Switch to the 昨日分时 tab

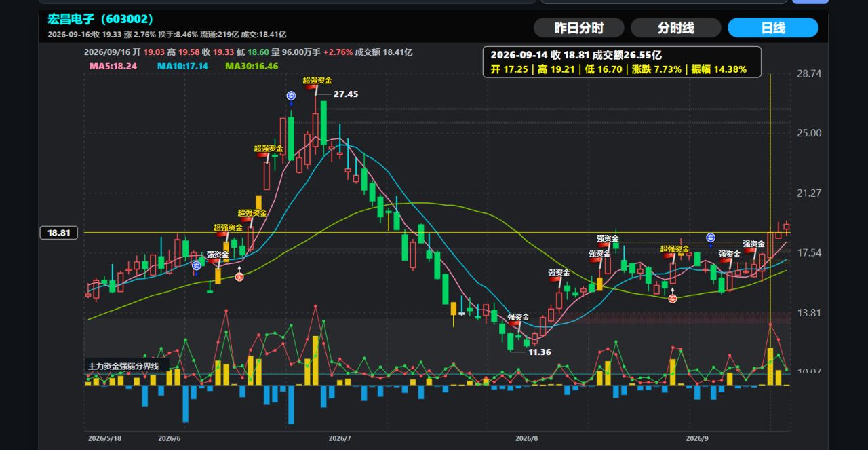(x=578, y=28)
